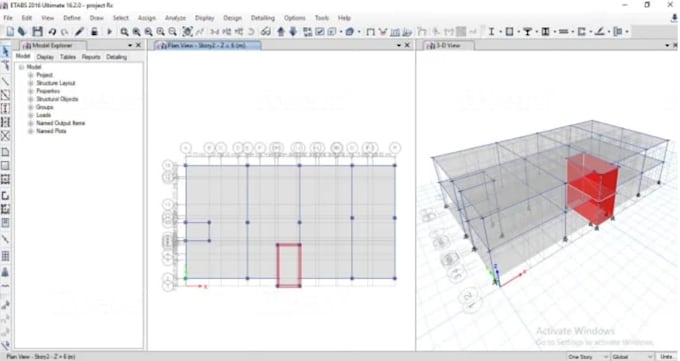Select the Quick Draw Columns tool
Screen dimensions: 680x361
(x=6, y=108)
